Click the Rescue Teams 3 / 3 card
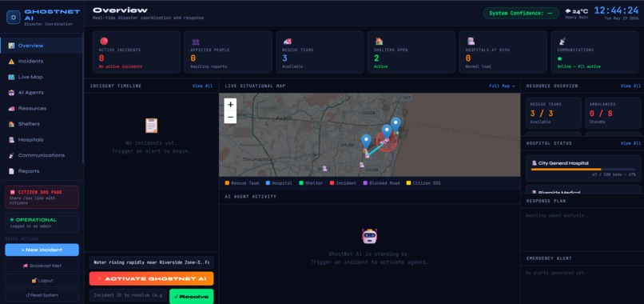644x304 pixels. (554, 113)
